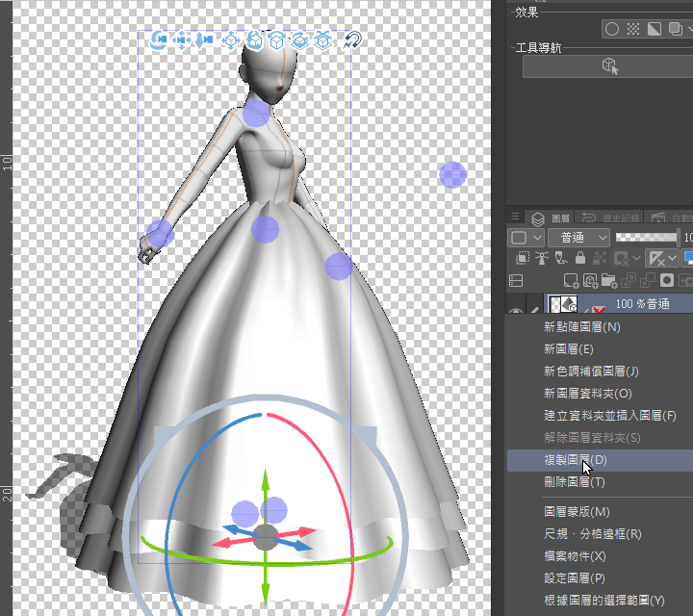Click the gray center sphere of gizmo
The height and width of the screenshot is (616, 693).
[266, 537]
